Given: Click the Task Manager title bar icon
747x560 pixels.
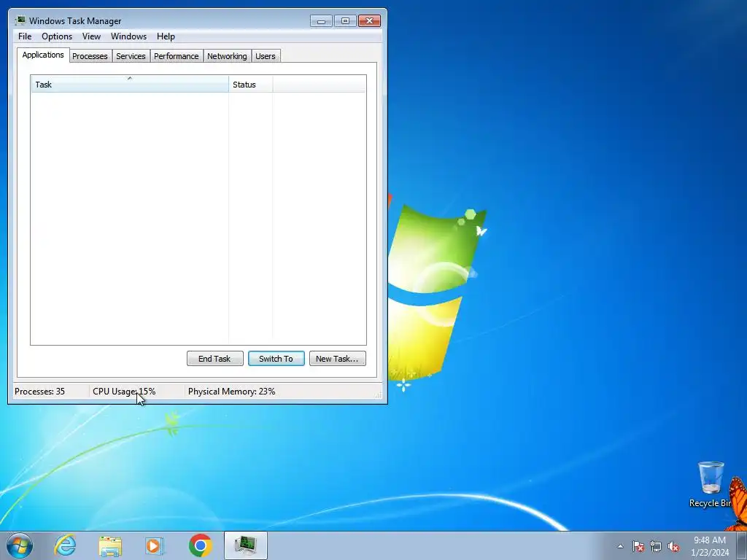Looking at the screenshot, I should [20, 20].
